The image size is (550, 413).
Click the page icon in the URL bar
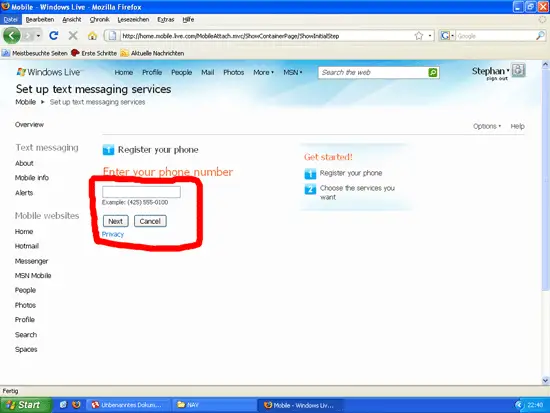point(112,36)
